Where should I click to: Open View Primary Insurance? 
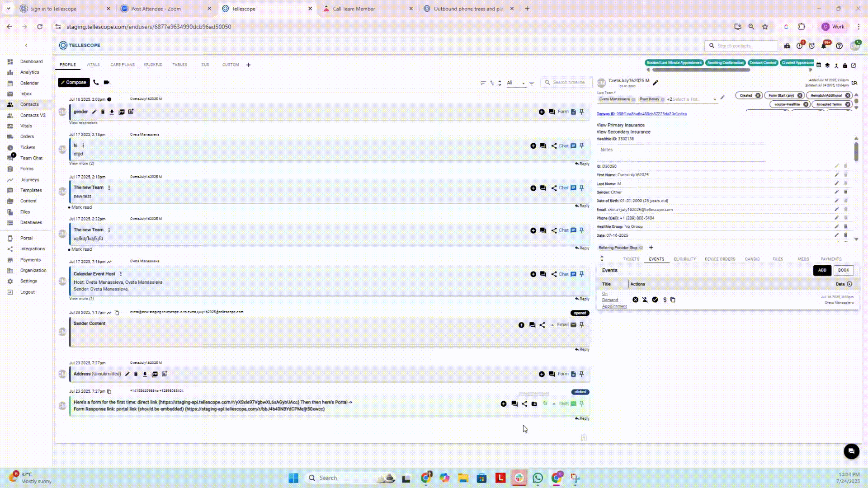coord(620,125)
